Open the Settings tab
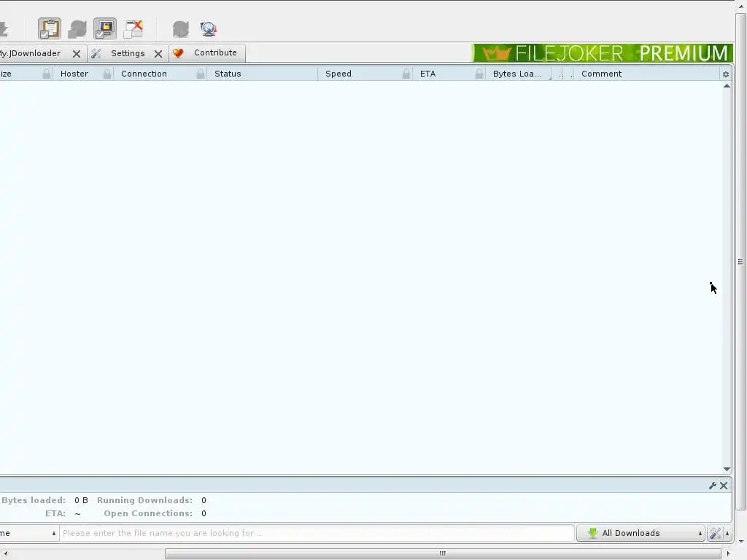 128,53
